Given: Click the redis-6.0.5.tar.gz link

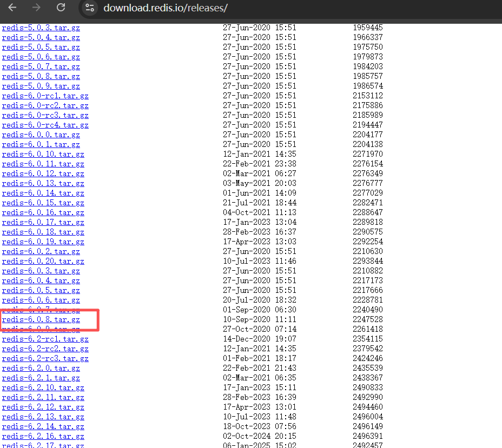Looking at the screenshot, I should pyautogui.click(x=41, y=290).
